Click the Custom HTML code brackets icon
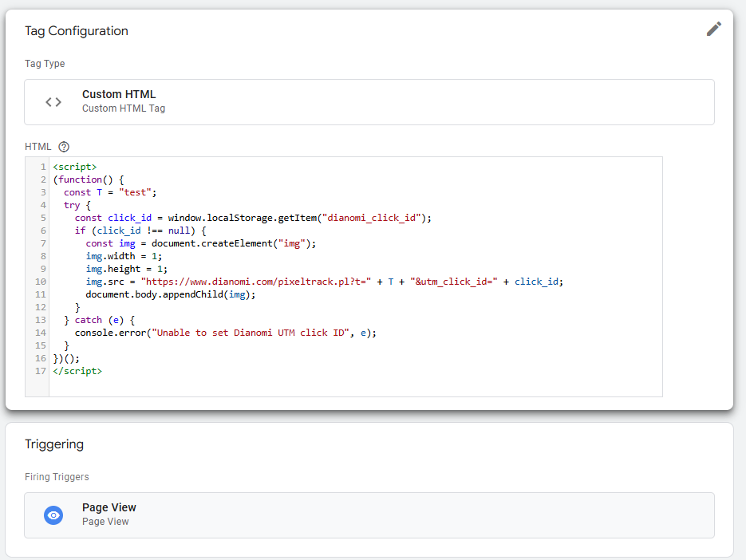746x560 pixels. tap(53, 102)
